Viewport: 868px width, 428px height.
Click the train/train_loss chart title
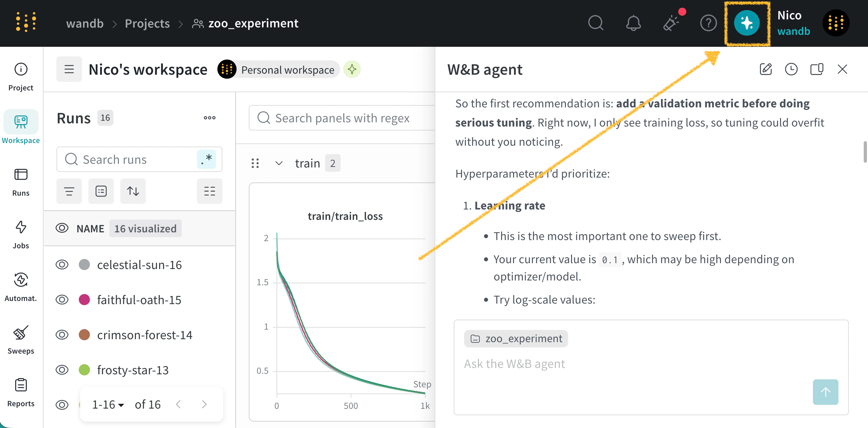345,216
